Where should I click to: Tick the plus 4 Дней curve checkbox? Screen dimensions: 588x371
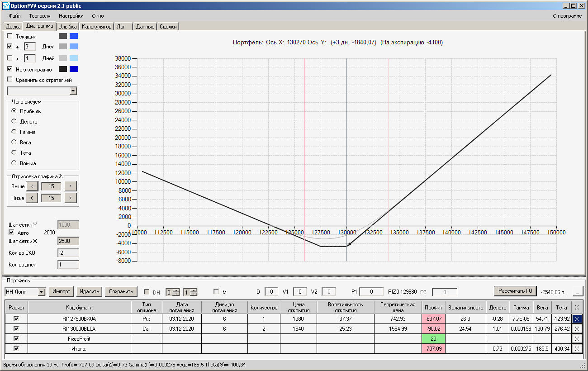(x=9, y=58)
